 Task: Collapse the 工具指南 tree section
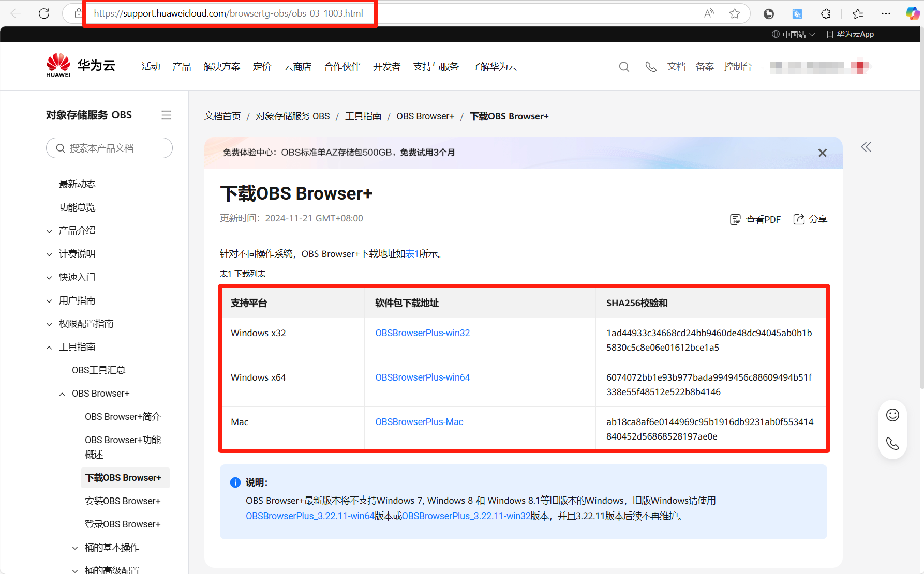[x=49, y=348]
